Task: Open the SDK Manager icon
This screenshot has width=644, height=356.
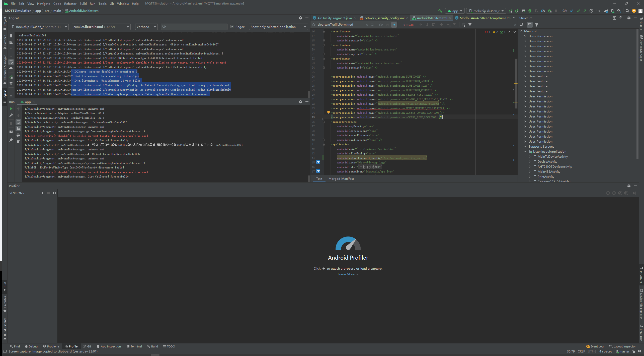Action: (619, 11)
